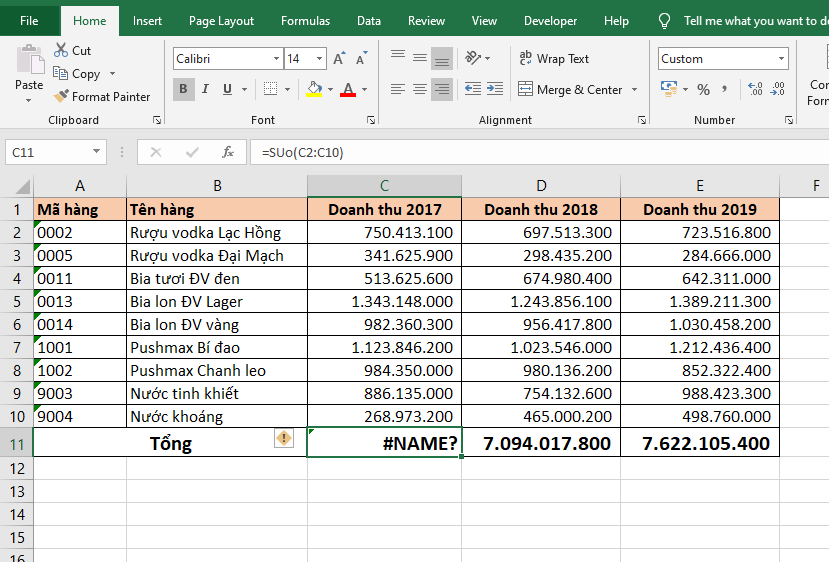
Task: Open the Formulas ribbon tab
Action: coord(305,21)
